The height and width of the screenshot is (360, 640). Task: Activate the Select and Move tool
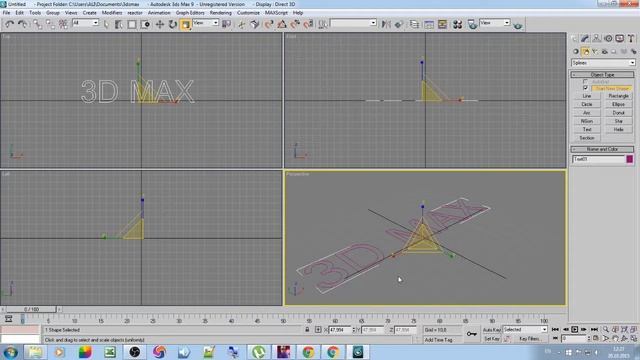(160, 24)
